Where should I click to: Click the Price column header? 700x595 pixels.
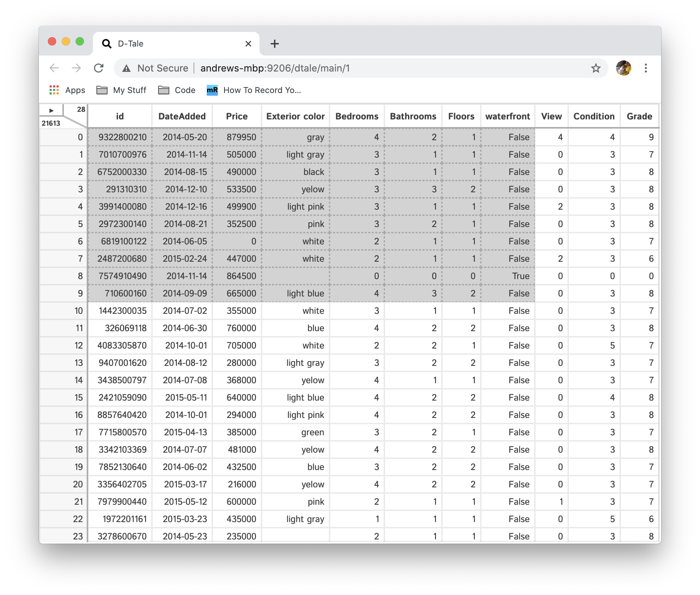coord(237,116)
